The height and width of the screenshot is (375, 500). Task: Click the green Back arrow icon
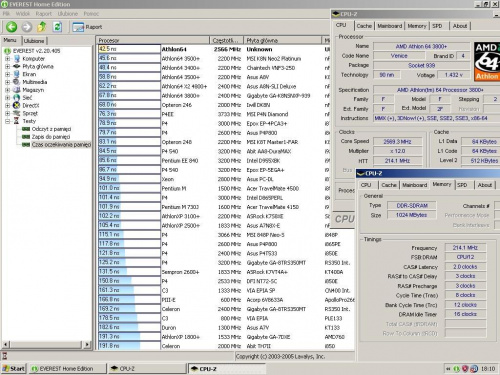point(12,27)
